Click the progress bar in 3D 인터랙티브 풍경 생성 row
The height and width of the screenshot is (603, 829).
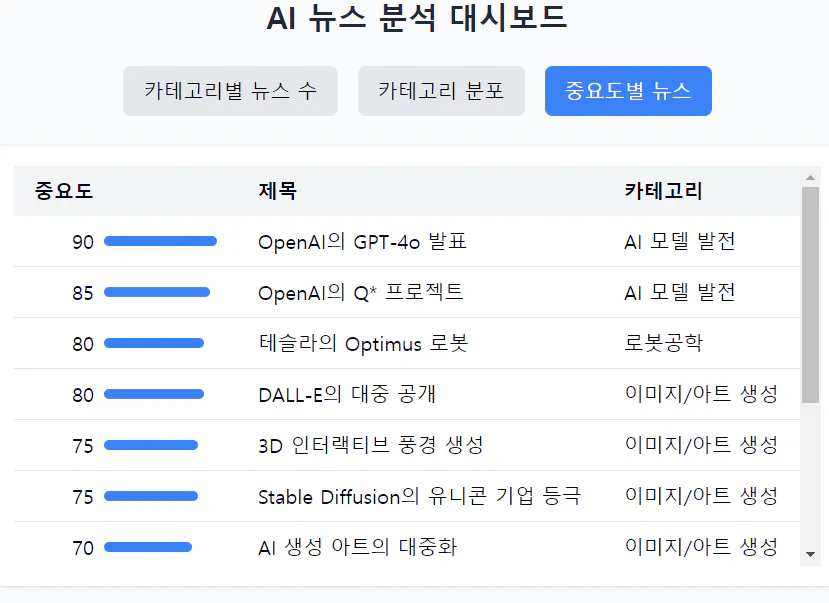(151, 446)
